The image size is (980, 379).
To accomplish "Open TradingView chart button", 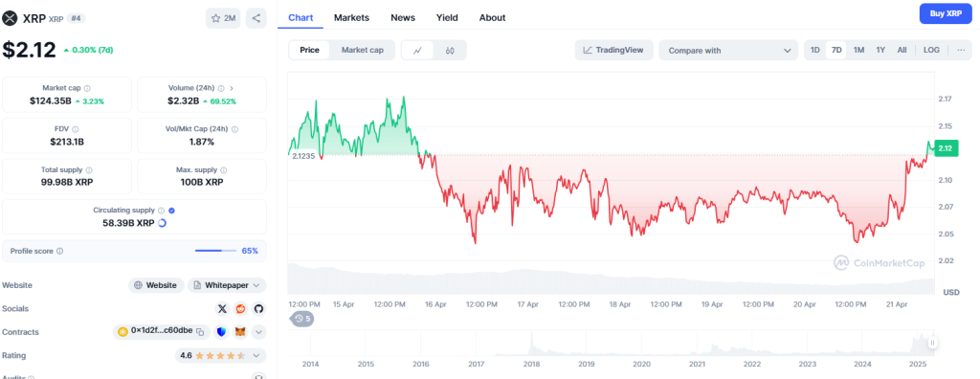I will point(613,50).
